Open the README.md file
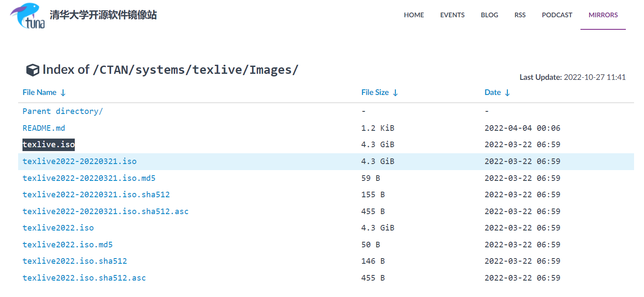The height and width of the screenshot is (297, 644). pos(44,128)
